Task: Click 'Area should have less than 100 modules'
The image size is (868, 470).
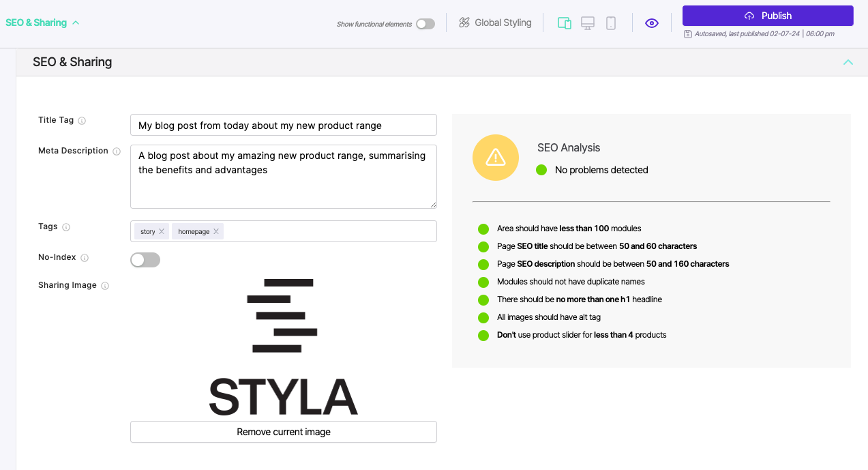Action: pos(569,229)
